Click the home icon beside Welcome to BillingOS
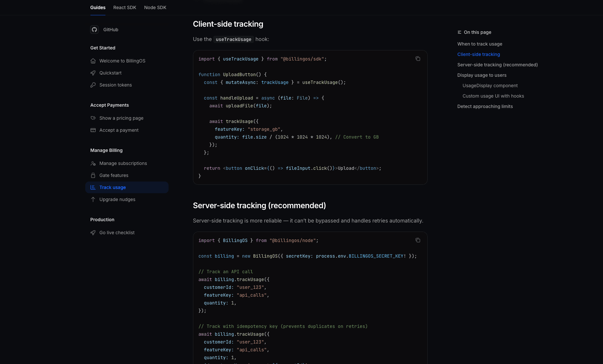603x364 pixels. [x=93, y=61]
